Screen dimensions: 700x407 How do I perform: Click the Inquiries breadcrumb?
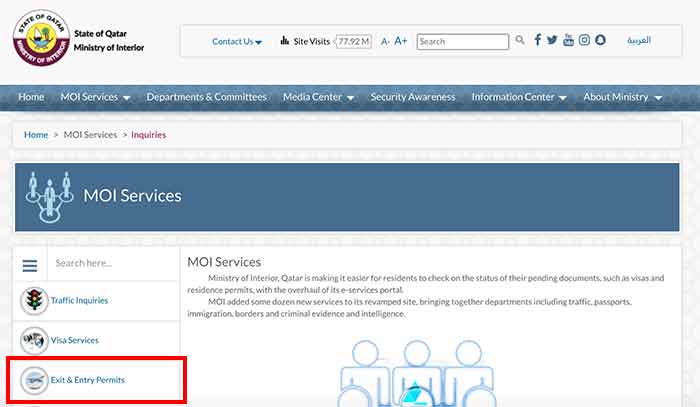148,135
